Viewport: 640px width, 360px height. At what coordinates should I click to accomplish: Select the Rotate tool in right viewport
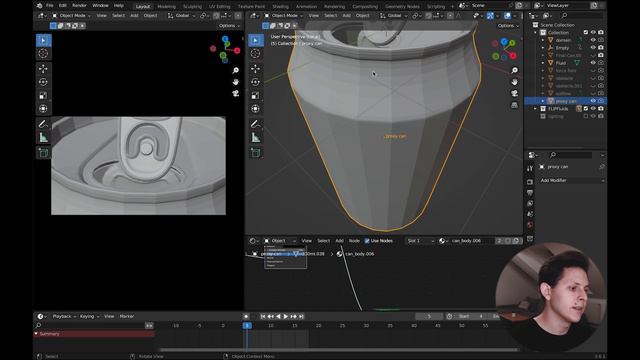pos(256,82)
